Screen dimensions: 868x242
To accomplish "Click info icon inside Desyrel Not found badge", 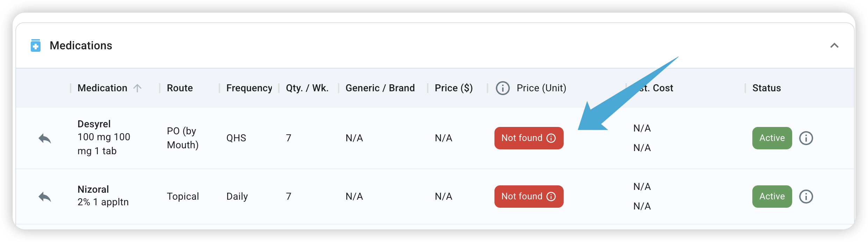I will point(551,138).
